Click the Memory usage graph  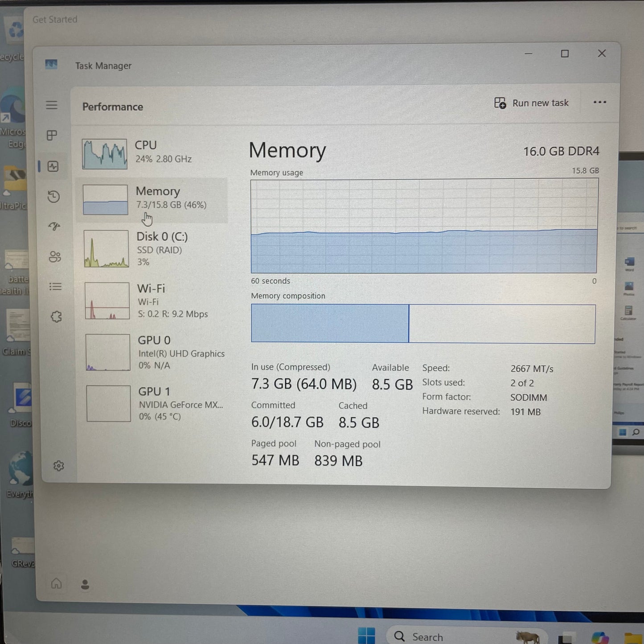[424, 226]
